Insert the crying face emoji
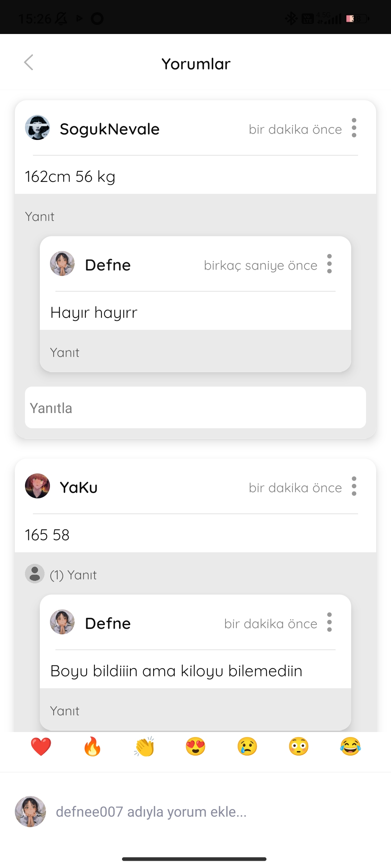The height and width of the screenshot is (868, 391). click(x=247, y=746)
